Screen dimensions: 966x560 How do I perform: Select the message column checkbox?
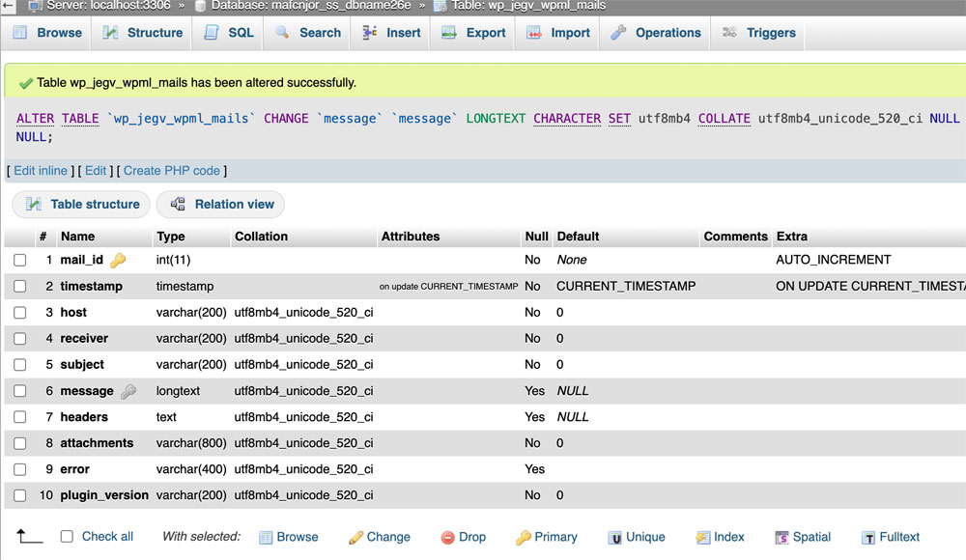pyautogui.click(x=20, y=391)
